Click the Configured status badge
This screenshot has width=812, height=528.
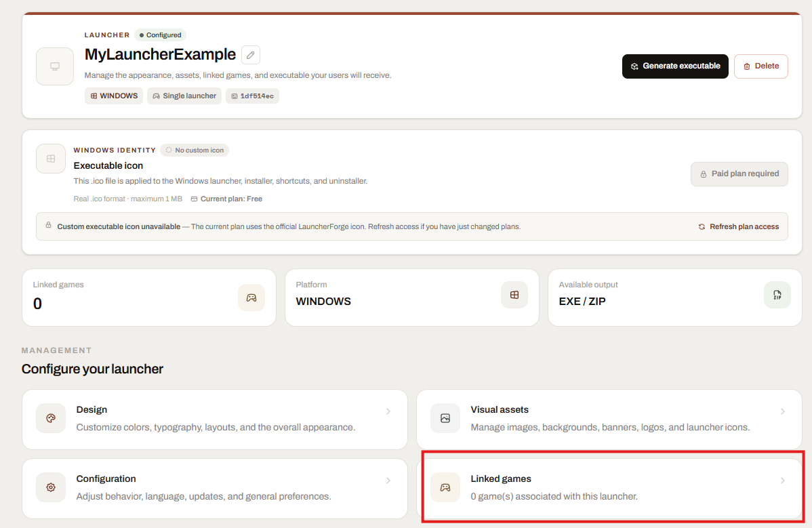coord(160,35)
